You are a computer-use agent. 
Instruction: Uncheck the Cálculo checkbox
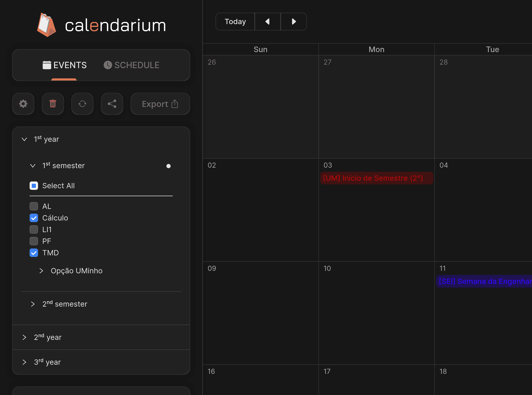pyautogui.click(x=34, y=218)
